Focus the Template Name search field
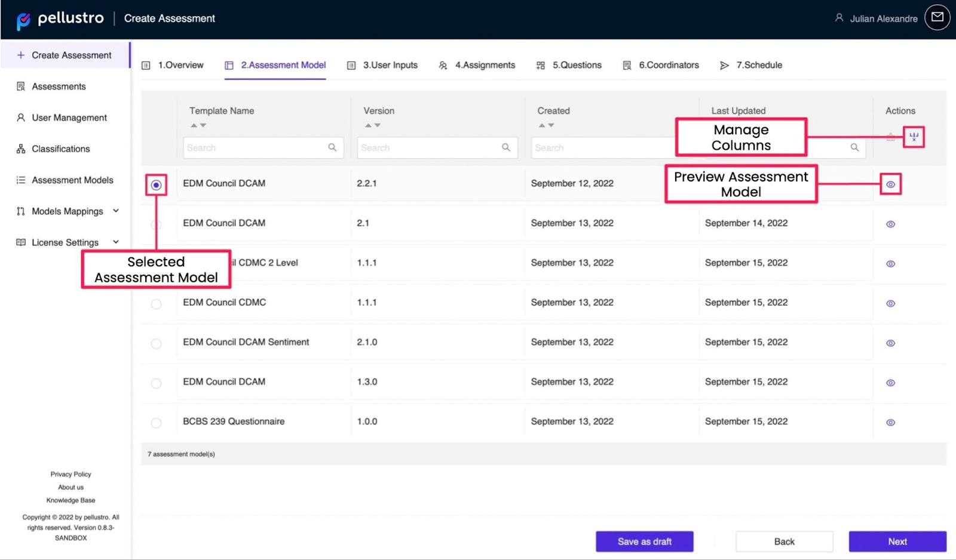 pyautogui.click(x=263, y=147)
